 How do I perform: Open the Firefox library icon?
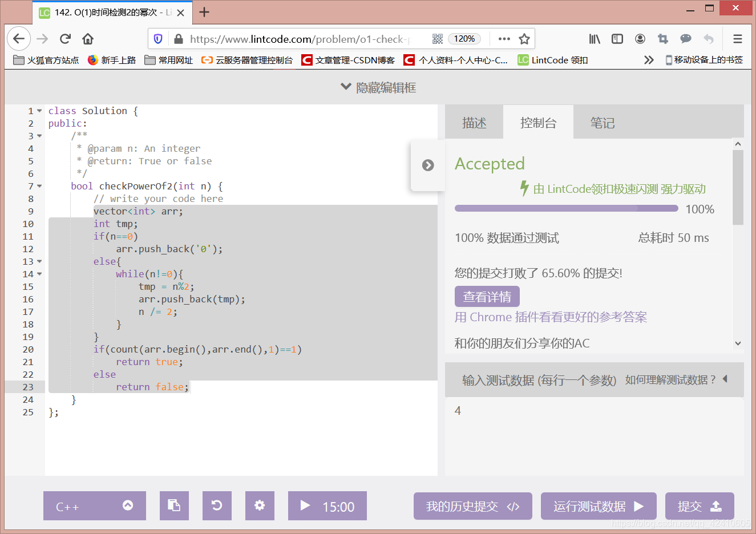point(594,39)
